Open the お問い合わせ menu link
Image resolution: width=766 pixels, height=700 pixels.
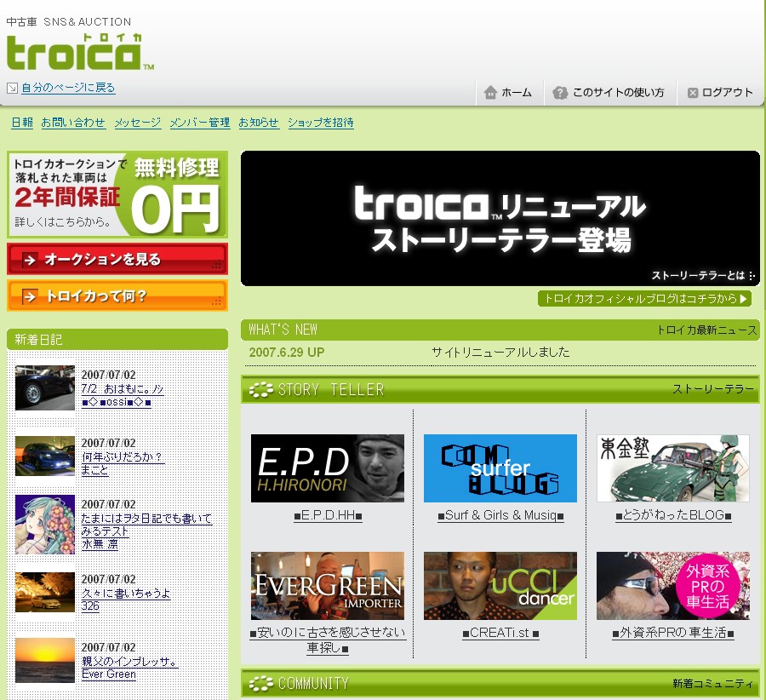(x=73, y=123)
